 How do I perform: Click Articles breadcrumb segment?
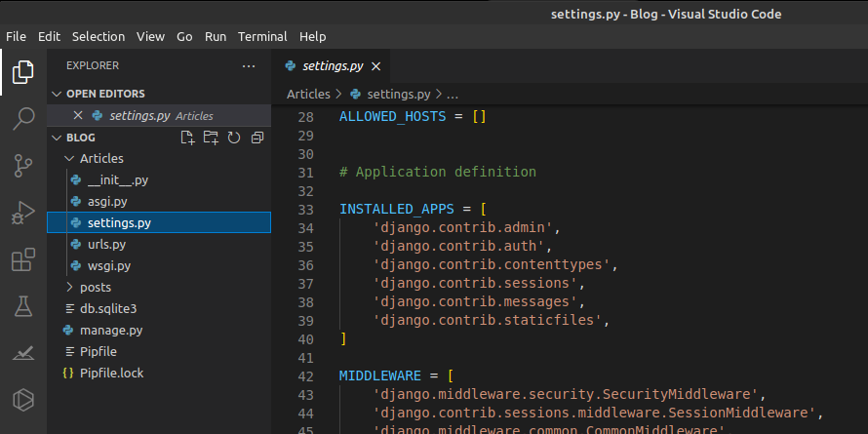(x=308, y=94)
